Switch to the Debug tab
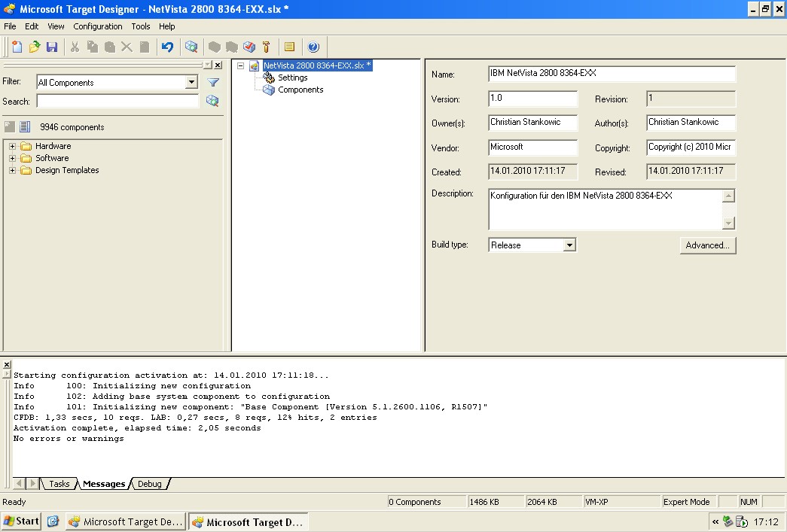The height and width of the screenshot is (532, 787). click(x=149, y=484)
